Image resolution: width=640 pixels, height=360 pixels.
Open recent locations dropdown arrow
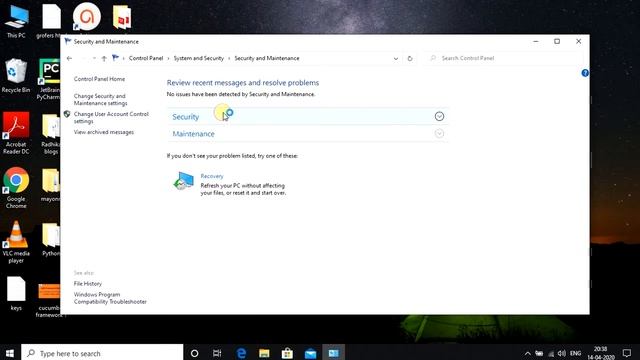tap(94, 58)
